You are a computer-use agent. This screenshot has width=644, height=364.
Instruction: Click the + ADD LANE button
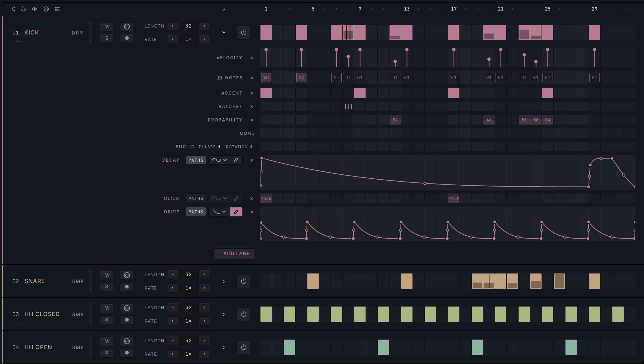coord(234,254)
